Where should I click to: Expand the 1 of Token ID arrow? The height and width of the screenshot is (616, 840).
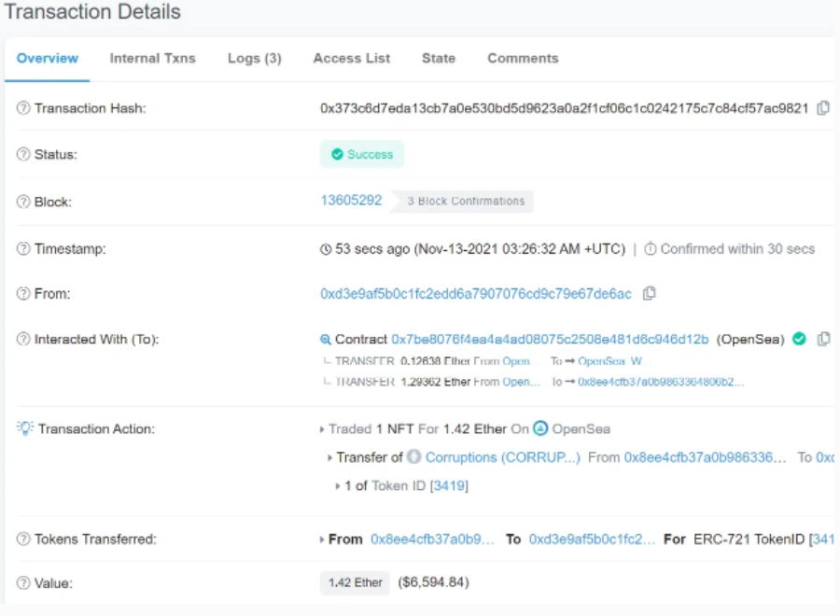pyautogui.click(x=338, y=486)
